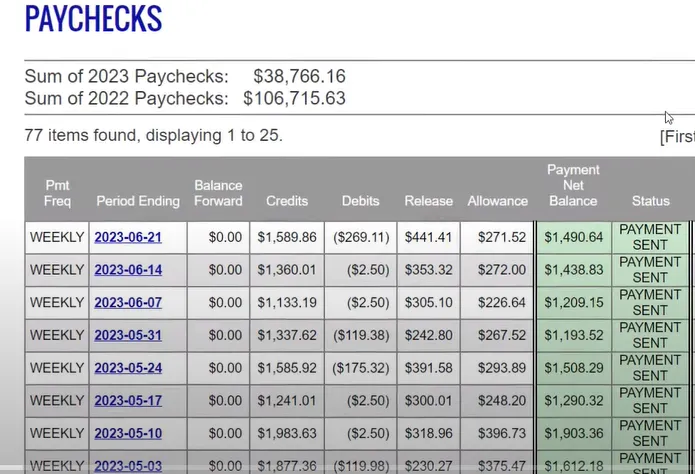Click the Release column header
This screenshot has width=695, height=474.
pyautogui.click(x=428, y=201)
